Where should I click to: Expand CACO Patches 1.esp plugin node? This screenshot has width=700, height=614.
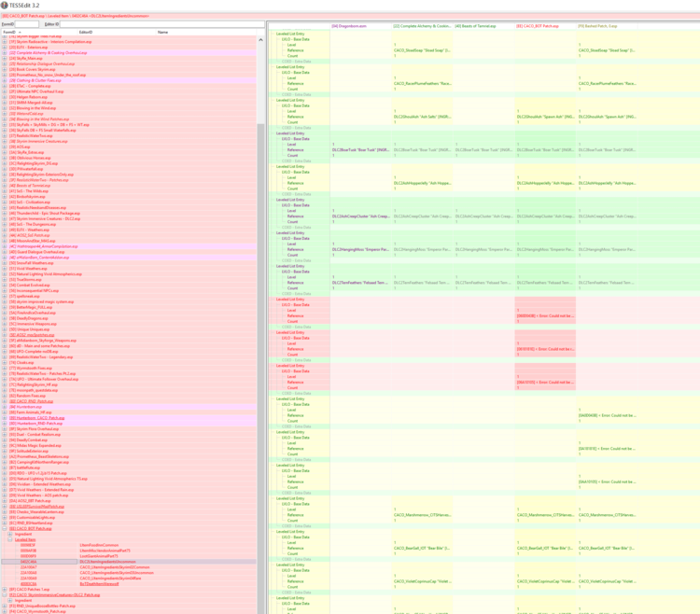click(x=5, y=590)
